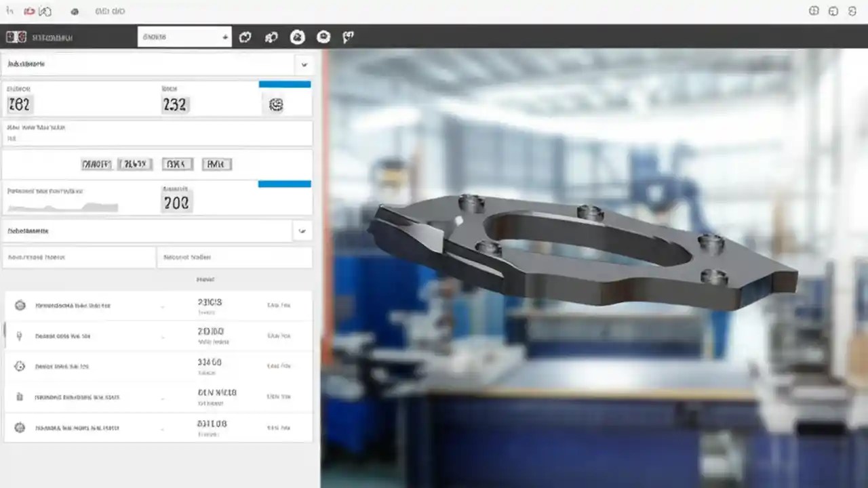Click the rotate/sync icon beside the gear in toolbar
Screen dimensions: 868x488
271,37
